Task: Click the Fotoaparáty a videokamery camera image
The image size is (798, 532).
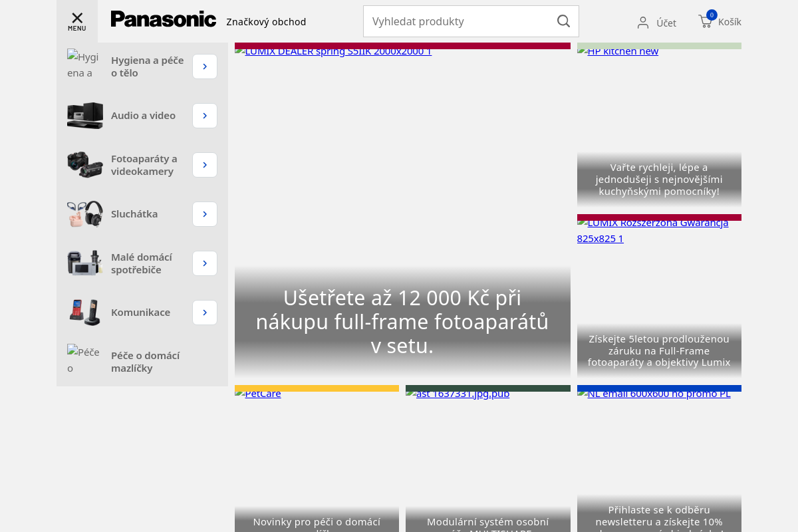Action: click(85, 165)
